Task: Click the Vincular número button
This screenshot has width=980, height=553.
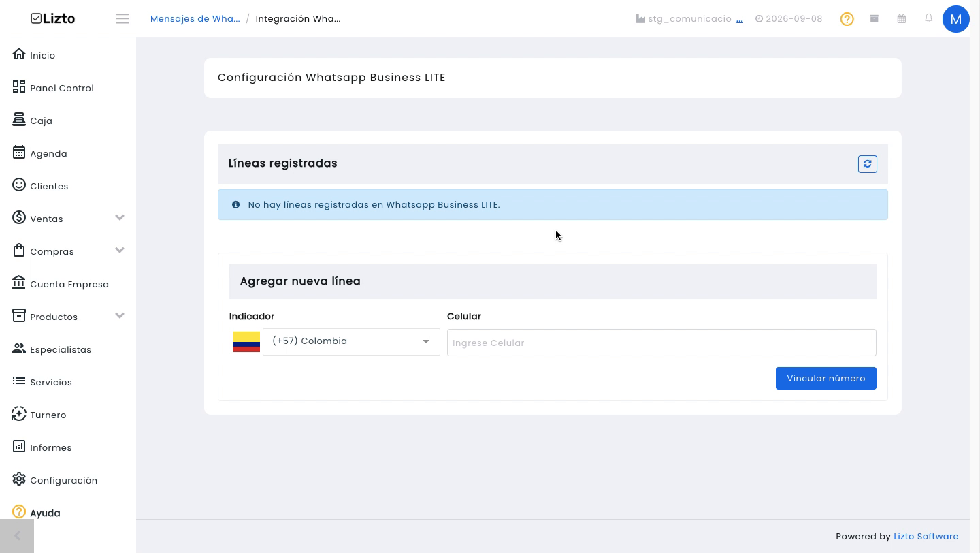Action: [826, 379]
